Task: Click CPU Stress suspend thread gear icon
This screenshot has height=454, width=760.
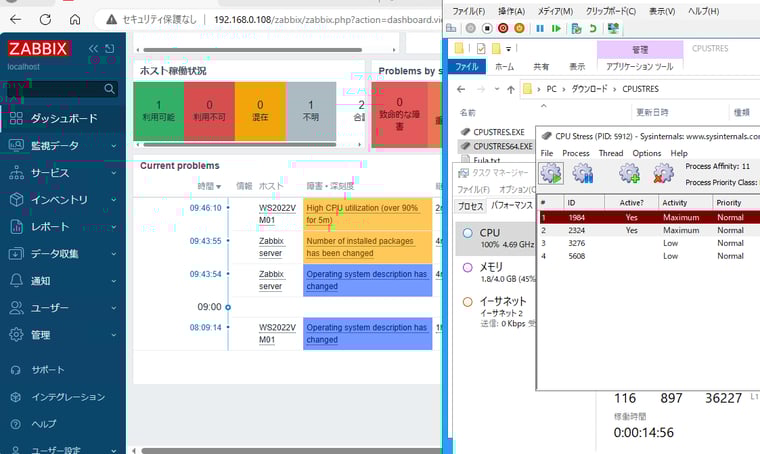Action: (x=582, y=173)
